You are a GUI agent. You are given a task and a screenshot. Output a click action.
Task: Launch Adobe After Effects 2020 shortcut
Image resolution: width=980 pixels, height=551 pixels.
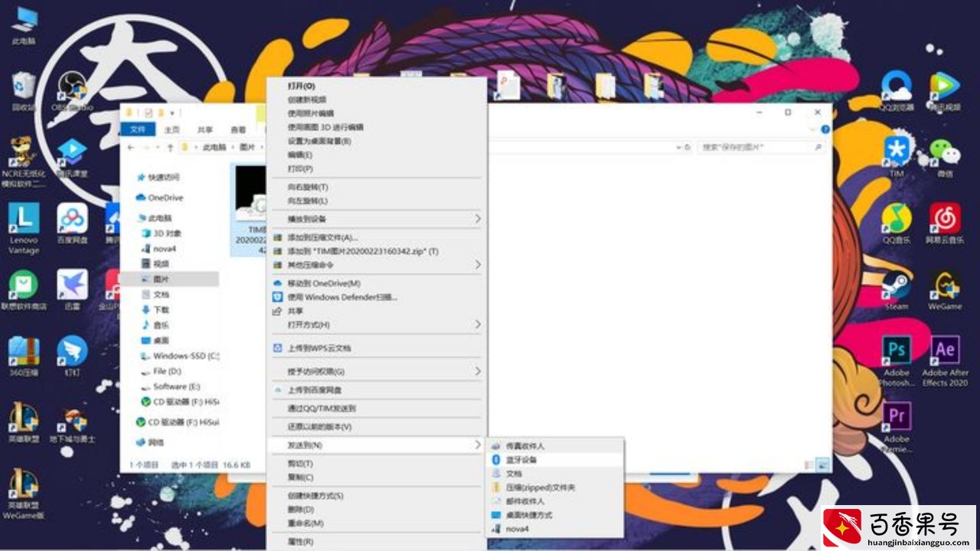click(945, 360)
